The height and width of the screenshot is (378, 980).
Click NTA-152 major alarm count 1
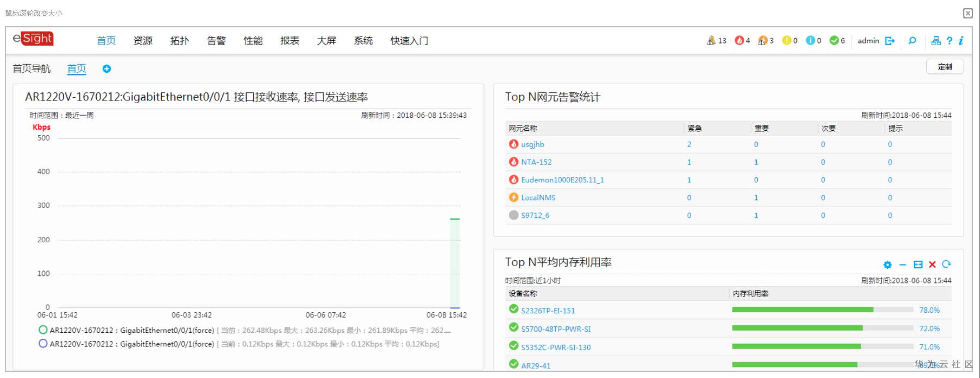point(756,162)
